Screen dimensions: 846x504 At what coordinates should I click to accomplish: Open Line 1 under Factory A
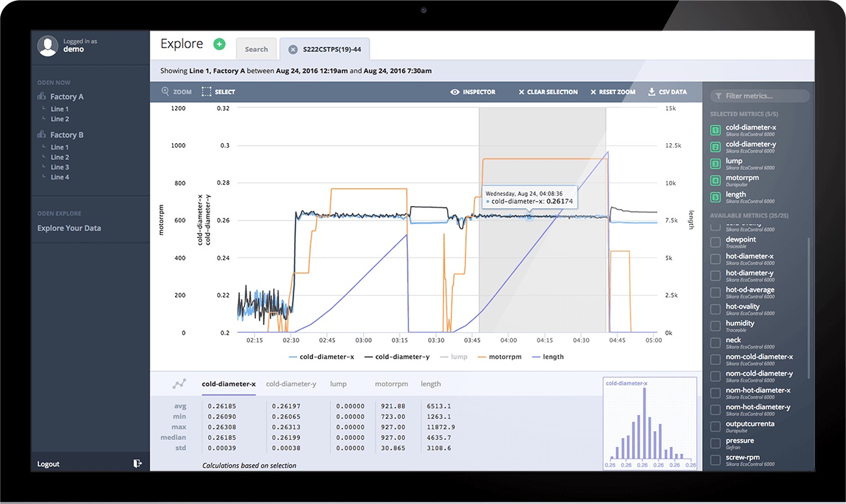(60, 109)
